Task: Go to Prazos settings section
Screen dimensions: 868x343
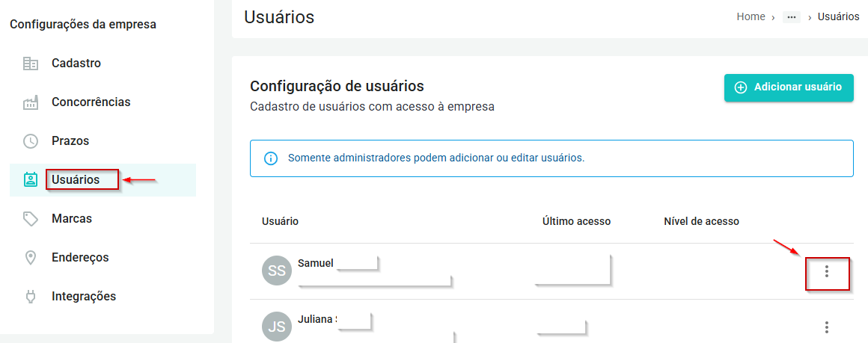Action: [x=70, y=141]
